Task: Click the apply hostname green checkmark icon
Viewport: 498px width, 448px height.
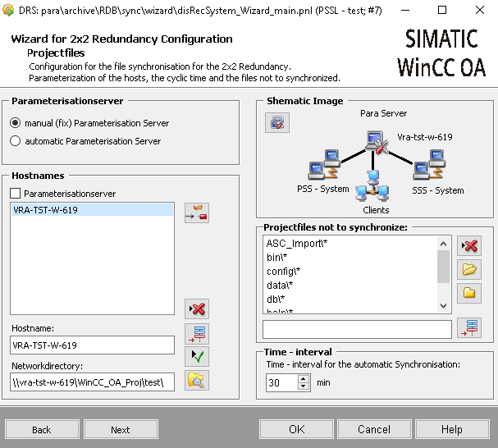Action: coord(196,356)
